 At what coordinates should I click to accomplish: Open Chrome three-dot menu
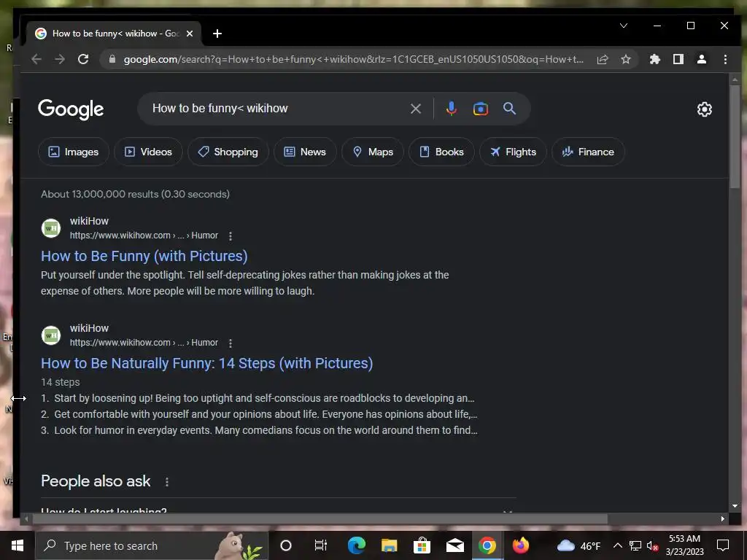pyautogui.click(x=725, y=59)
